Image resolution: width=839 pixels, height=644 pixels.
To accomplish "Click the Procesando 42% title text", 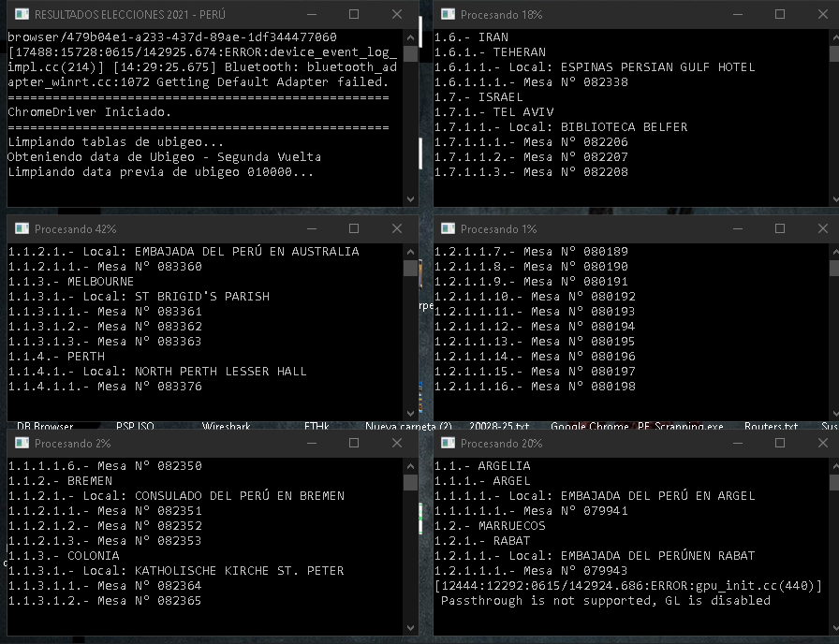I will point(76,229).
